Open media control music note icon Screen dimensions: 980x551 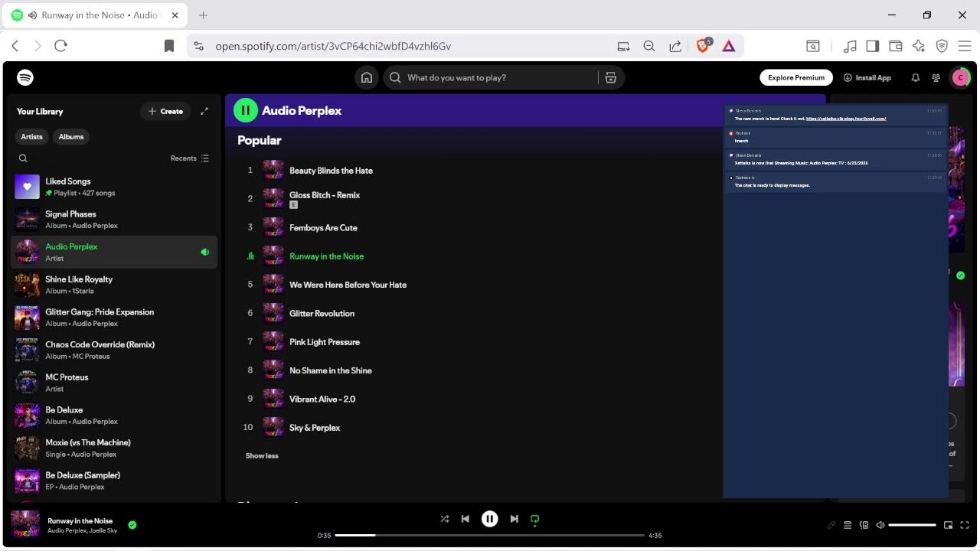(x=849, y=46)
